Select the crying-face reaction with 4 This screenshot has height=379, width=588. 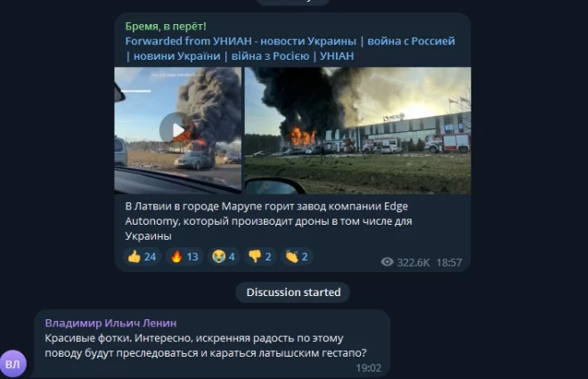(224, 257)
